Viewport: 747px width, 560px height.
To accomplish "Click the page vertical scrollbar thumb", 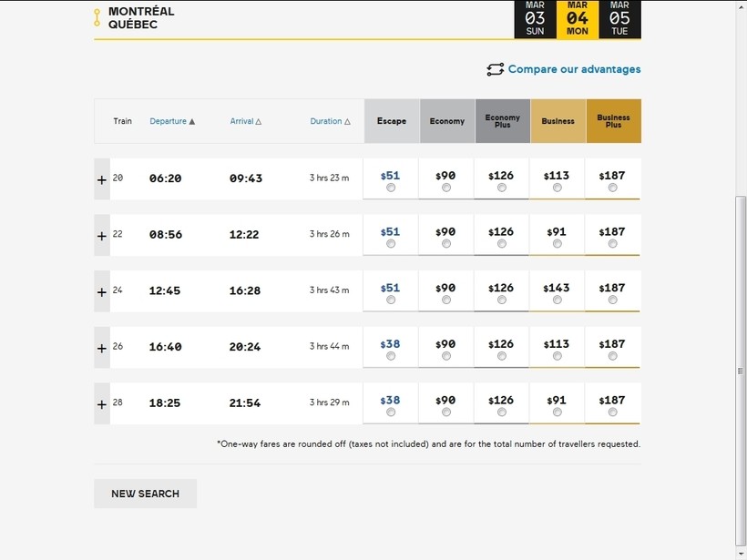I will tap(740, 369).
